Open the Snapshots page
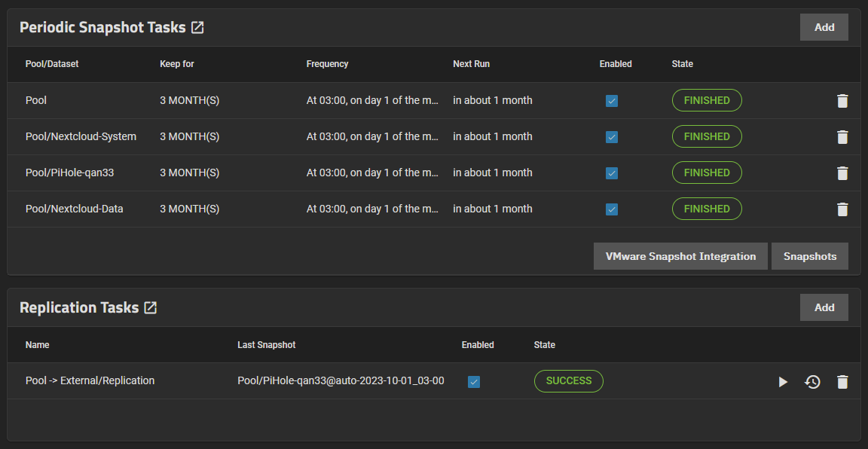Screen dimensions: 868x449 (810, 256)
